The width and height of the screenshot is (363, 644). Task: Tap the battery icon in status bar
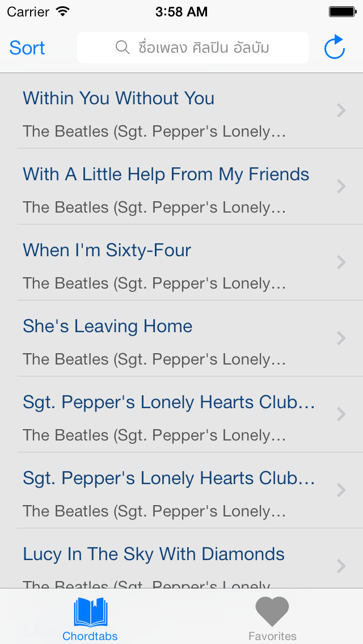point(343,11)
